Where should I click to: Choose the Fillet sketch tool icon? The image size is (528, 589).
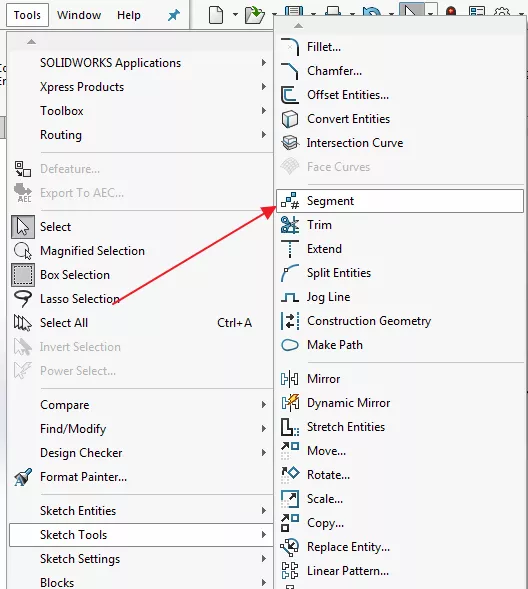click(290, 47)
